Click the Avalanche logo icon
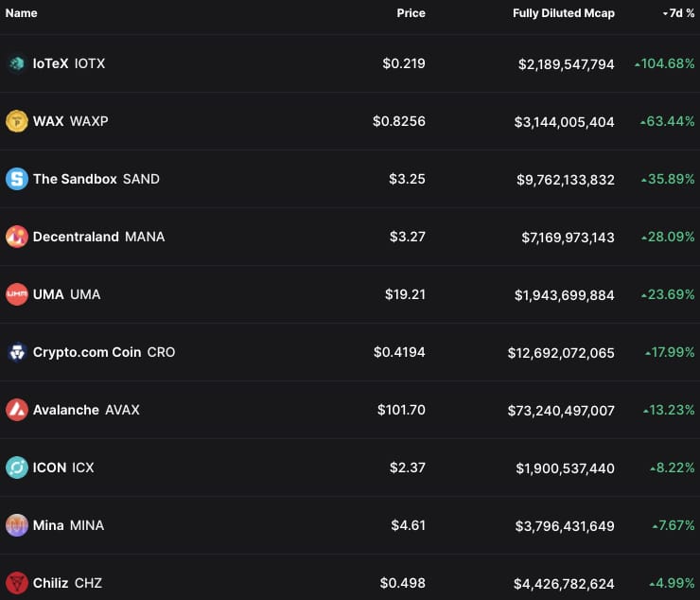Viewport: 700px width, 600px height. (x=16, y=410)
